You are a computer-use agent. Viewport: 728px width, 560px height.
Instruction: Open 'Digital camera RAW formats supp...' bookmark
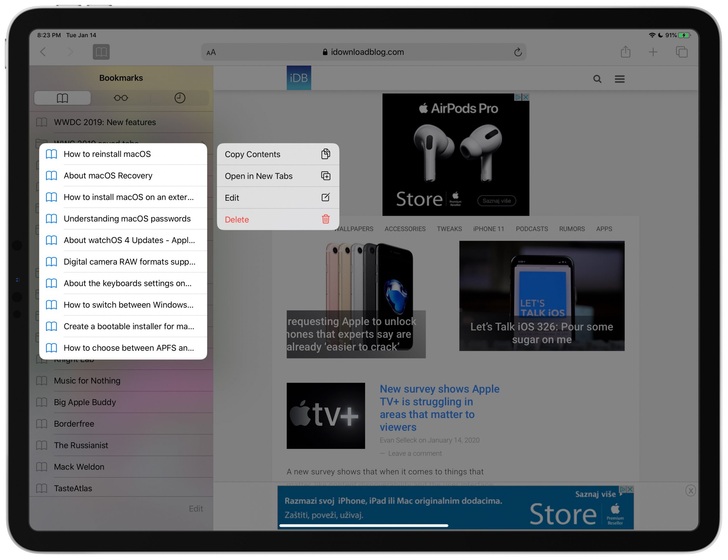[x=123, y=262]
